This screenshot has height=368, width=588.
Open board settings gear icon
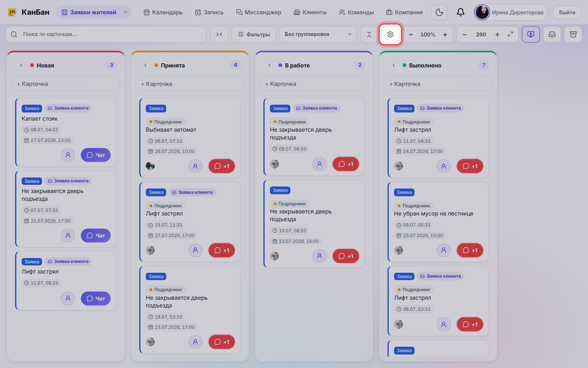(x=390, y=34)
